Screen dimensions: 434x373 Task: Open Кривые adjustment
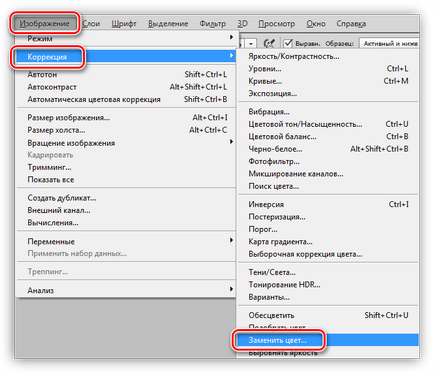(x=328, y=81)
